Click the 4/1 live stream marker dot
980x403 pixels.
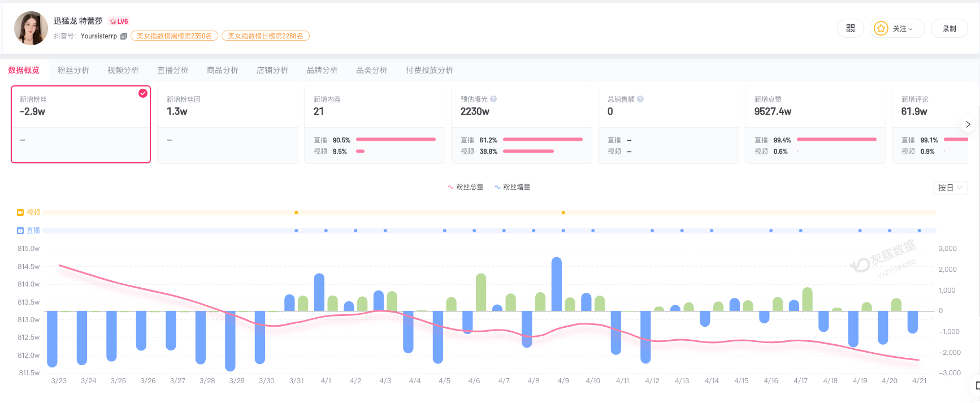coord(326,231)
